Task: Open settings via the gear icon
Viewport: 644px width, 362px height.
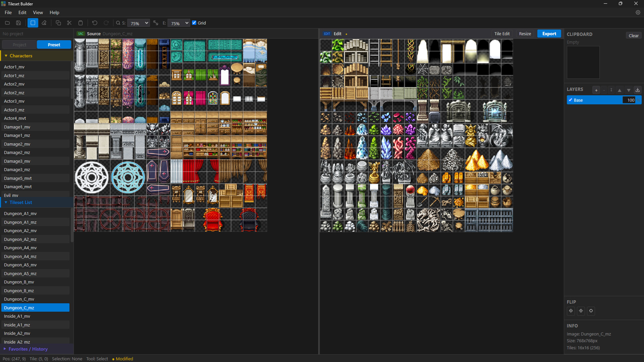Action: (638, 12)
